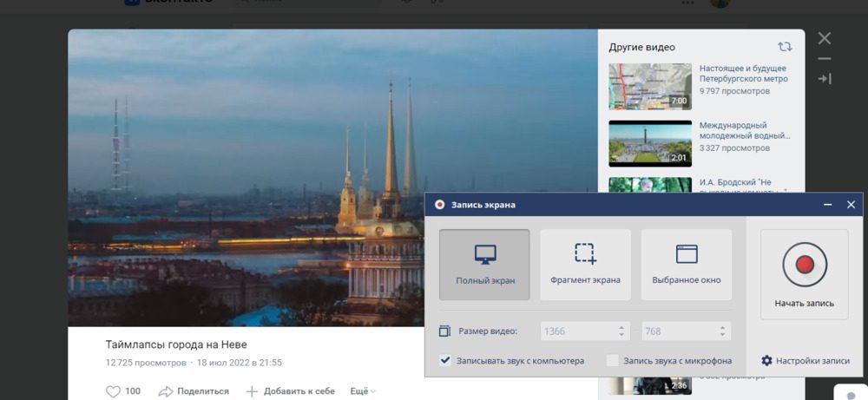
Task: Open the thumbnail with duration 2:36
Action: point(650,386)
